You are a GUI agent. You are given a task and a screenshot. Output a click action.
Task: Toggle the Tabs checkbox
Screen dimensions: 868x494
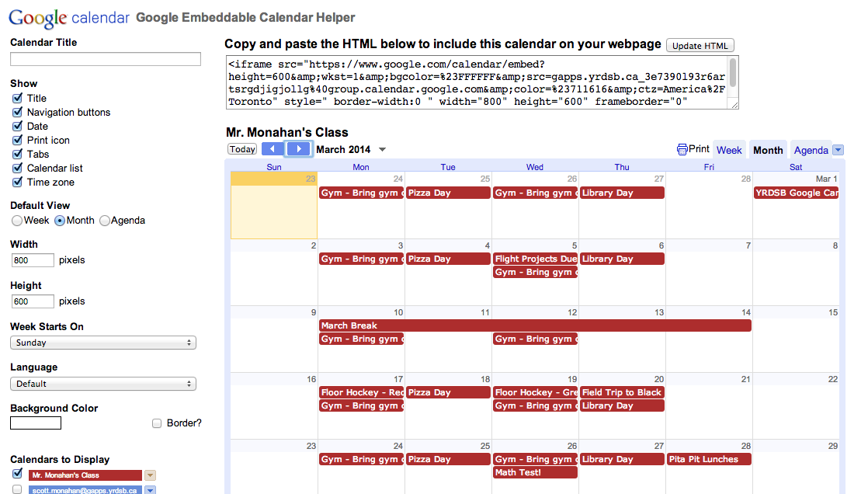tap(17, 154)
